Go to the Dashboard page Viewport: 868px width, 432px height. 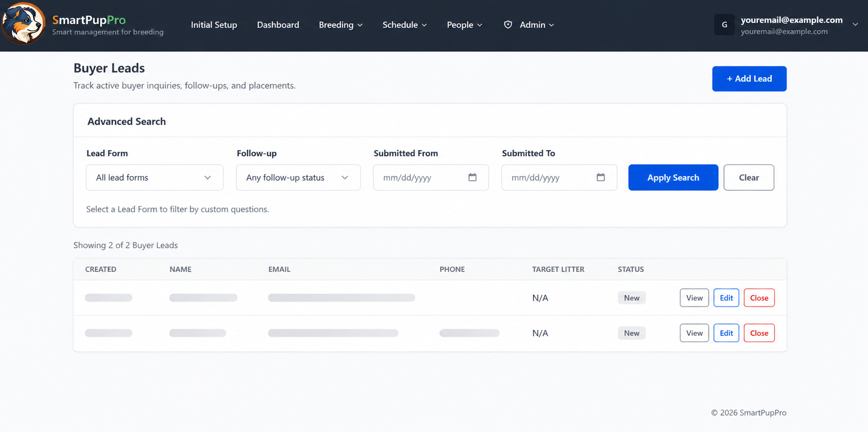tap(278, 25)
